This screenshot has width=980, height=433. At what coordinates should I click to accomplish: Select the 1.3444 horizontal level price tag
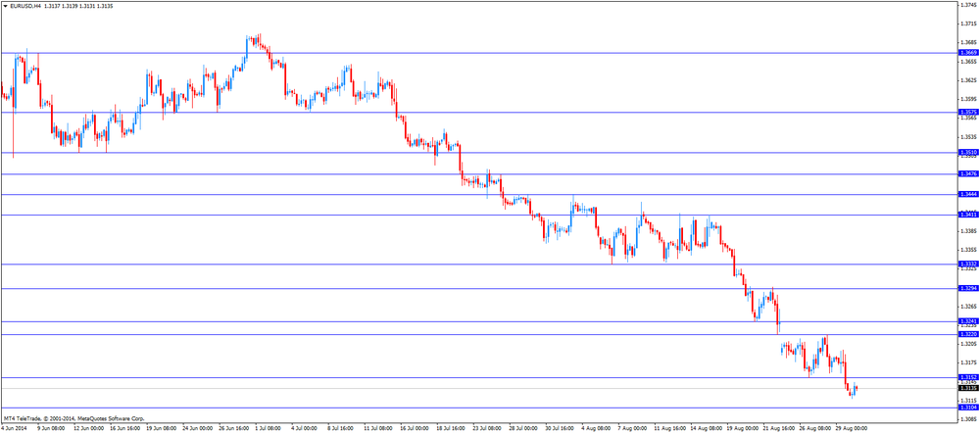967,194
